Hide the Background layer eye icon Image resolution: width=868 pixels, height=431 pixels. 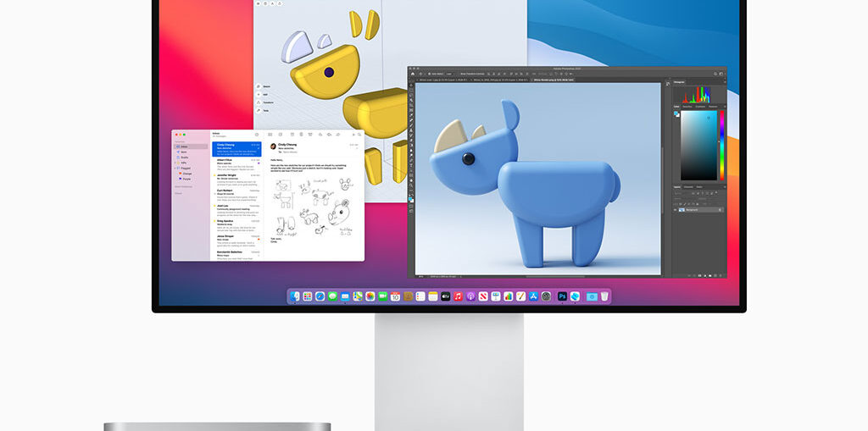[676, 209]
